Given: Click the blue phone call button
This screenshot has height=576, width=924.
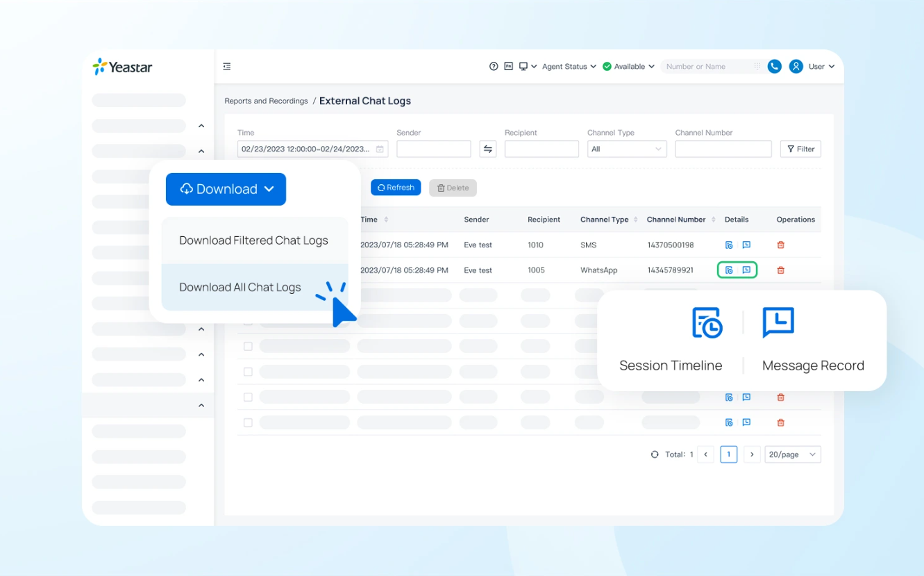Looking at the screenshot, I should [x=775, y=67].
